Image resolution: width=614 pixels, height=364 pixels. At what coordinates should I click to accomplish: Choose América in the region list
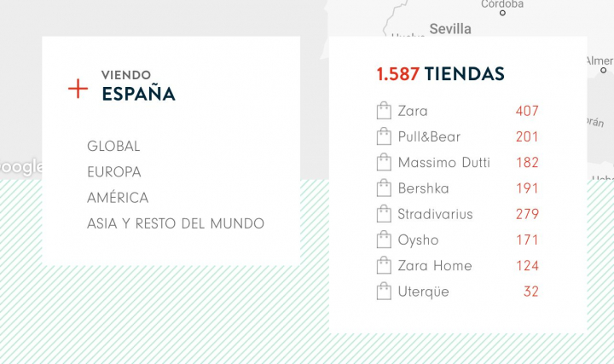coord(118,198)
